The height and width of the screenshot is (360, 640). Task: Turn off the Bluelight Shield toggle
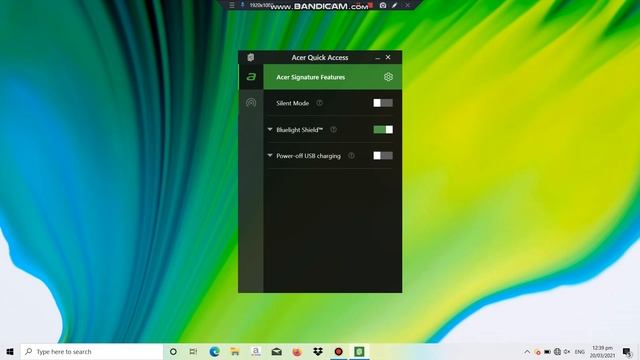click(383, 129)
